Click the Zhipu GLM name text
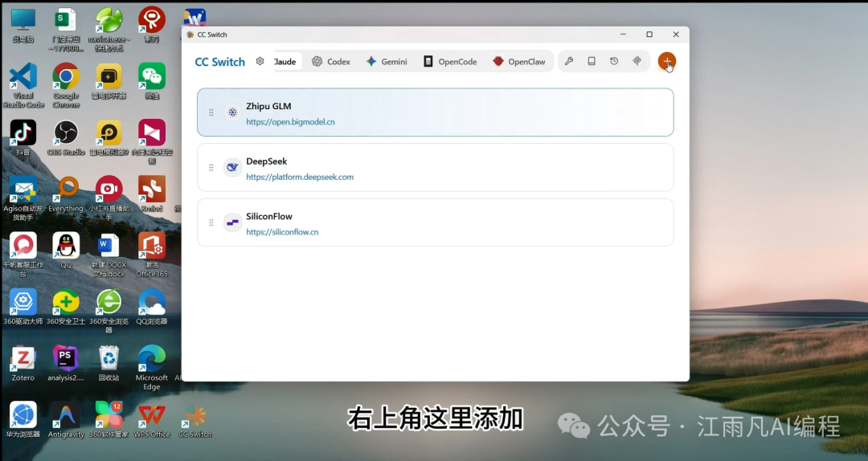Screen dimensions: 868x461 coord(268,106)
